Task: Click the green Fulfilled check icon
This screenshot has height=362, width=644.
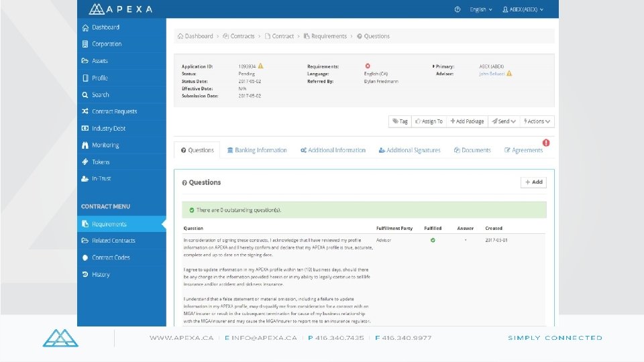Action: pos(433,240)
